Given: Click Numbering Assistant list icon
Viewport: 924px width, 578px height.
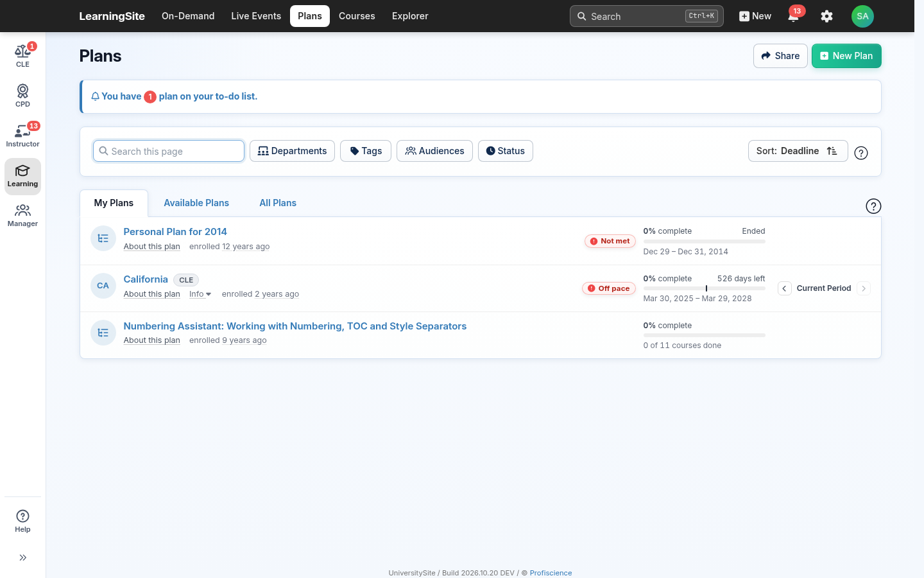Looking at the screenshot, I should pos(103,333).
